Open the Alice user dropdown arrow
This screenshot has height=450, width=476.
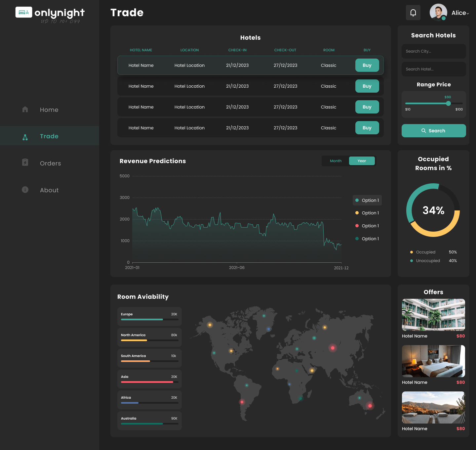(x=468, y=14)
